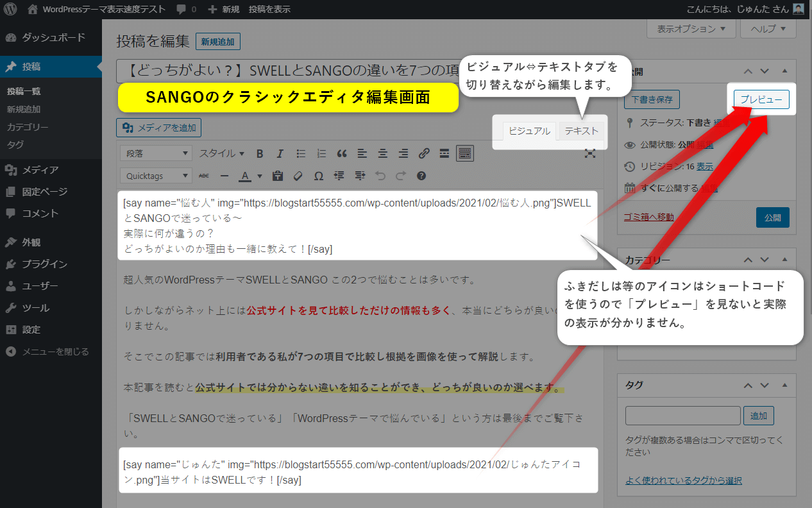Viewport: 812px width, 508px height.
Task: Click 新規追加 in sidebar submenu
Action: [x=24, y=109]
